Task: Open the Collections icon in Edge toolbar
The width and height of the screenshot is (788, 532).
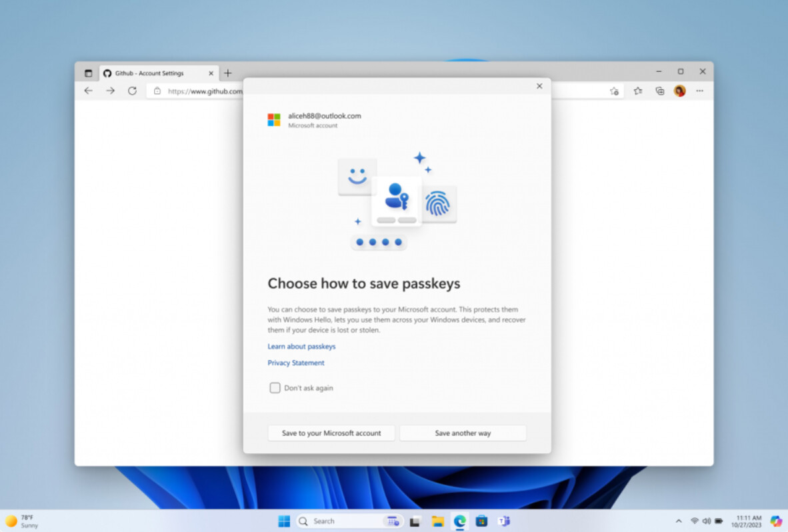Action: coord(659,91)
